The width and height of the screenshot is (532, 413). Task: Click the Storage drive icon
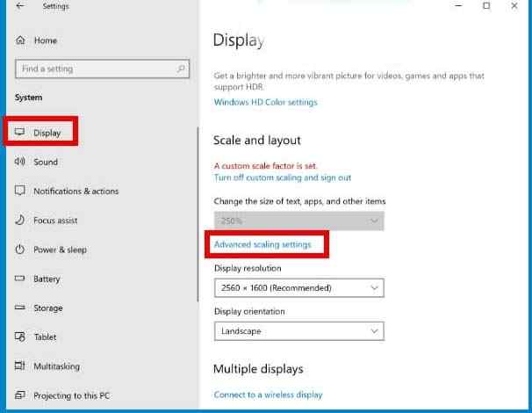19,308
